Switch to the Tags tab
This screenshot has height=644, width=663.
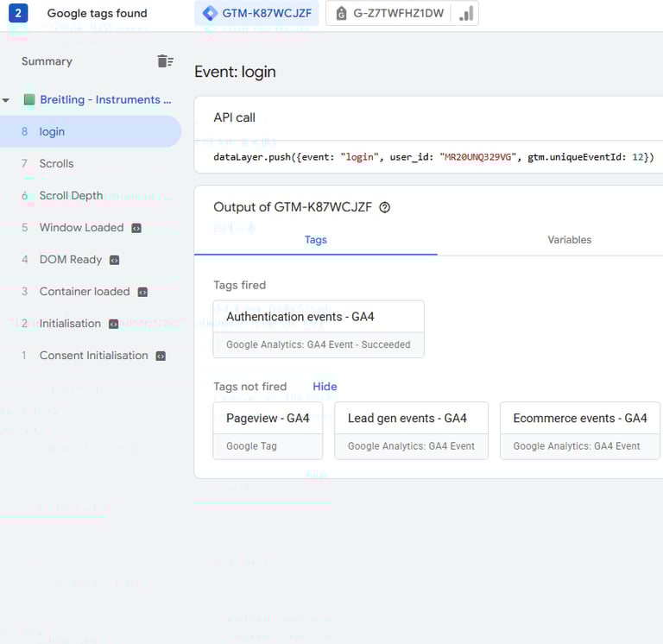point(316,240)
